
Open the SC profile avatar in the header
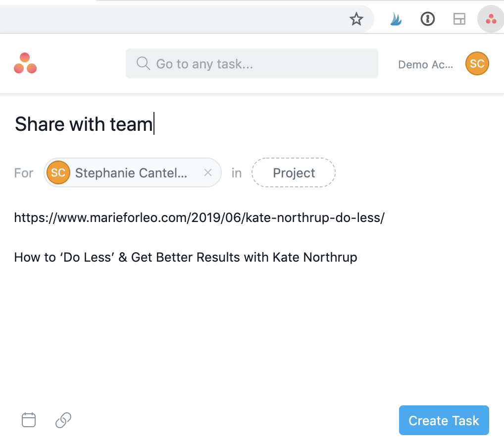(x=477, y=63)
